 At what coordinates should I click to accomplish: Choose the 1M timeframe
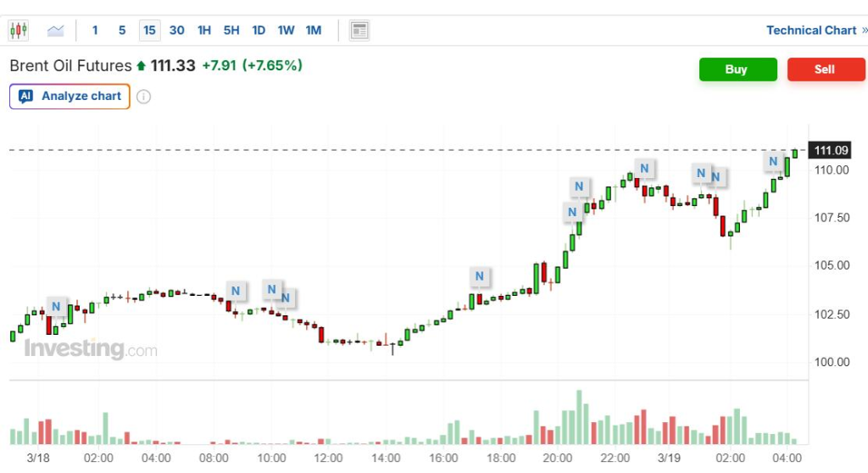coord(314,30)
